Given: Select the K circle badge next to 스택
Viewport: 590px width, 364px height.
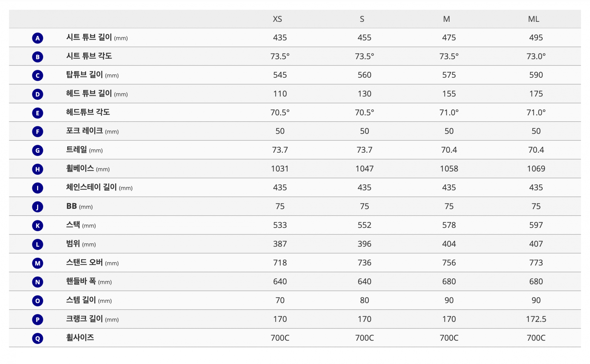Looking at the screenshot, I should coord(37,226).
